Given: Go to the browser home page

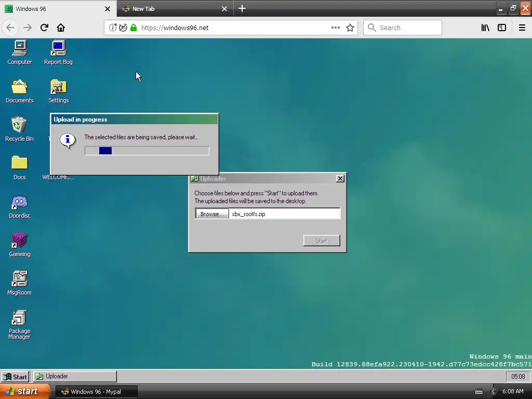Looking at the screenshot, I should coord(61,28).
